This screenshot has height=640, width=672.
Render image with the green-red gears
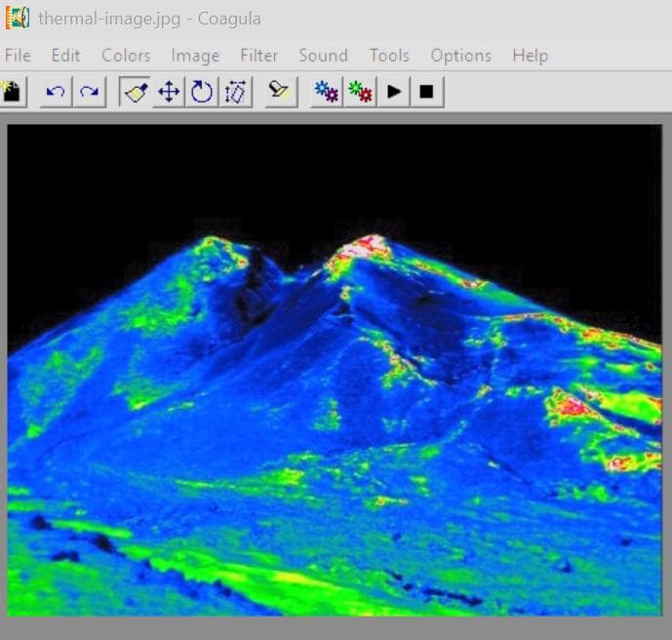(361, 92)
